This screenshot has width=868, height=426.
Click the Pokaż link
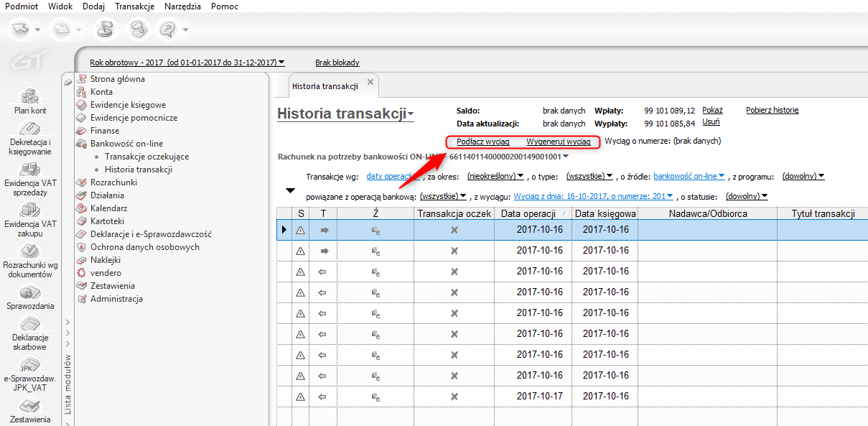[712, 111]
